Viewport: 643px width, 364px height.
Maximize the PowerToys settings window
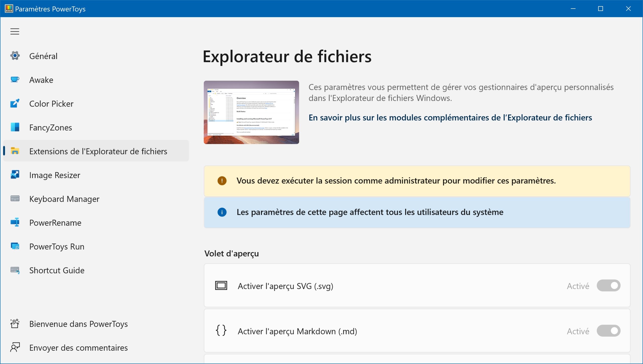point(601,9)
